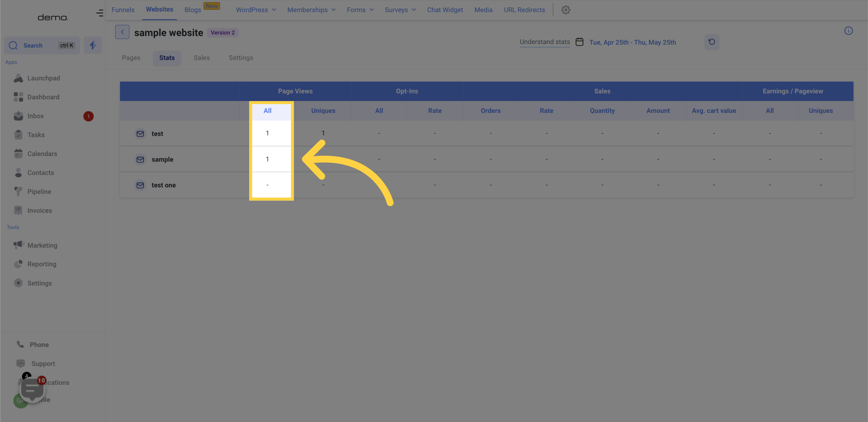Image resolution: width=868 pixels, height=422 pixels.
Task: Select the Stats tab
Action: click(x=167, y=58)
